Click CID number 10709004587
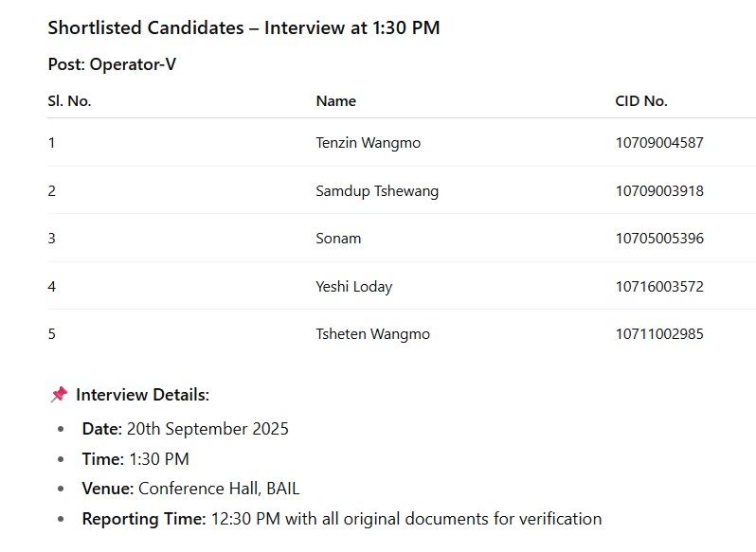The height and width of the screenshot is (552, 756). coord(659,143)
